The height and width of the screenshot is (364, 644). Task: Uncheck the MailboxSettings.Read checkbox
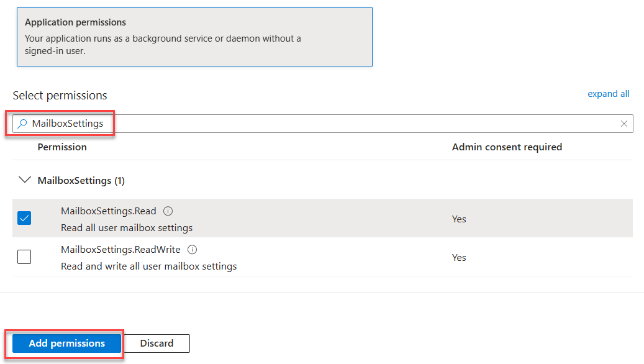coord(24,219)
